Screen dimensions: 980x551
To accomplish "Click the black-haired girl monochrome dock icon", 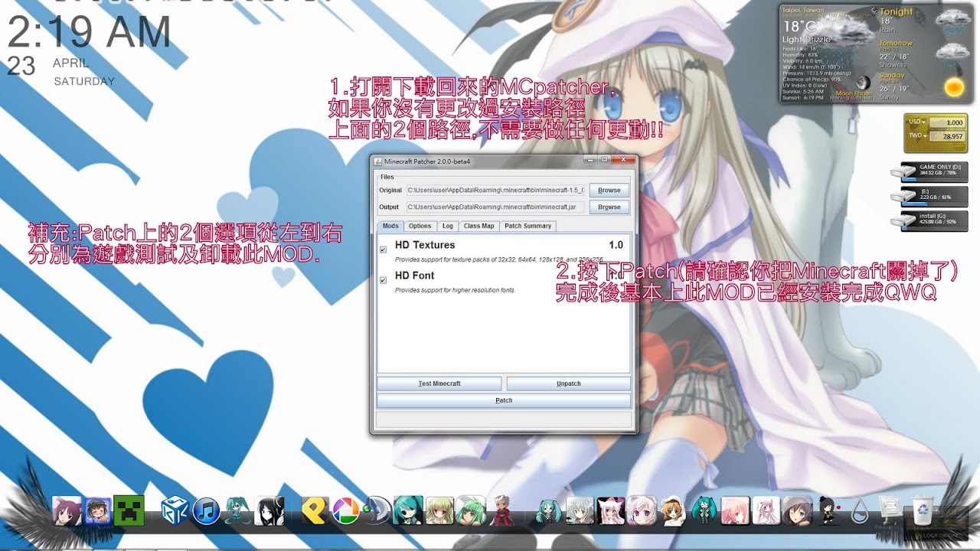I will click(269, 510).
